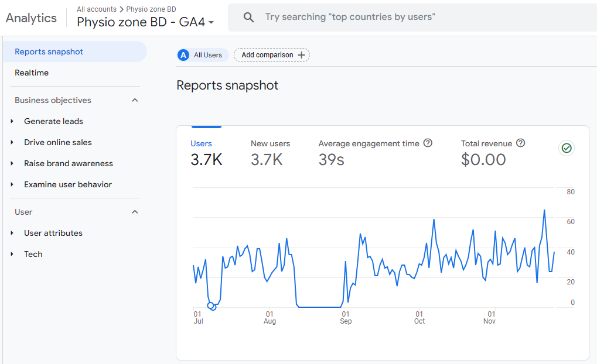Image resolution: width=597 pixels, height=364 pixels.
Task: Click plus icon in Add comparison
Action: click(302, 55)
